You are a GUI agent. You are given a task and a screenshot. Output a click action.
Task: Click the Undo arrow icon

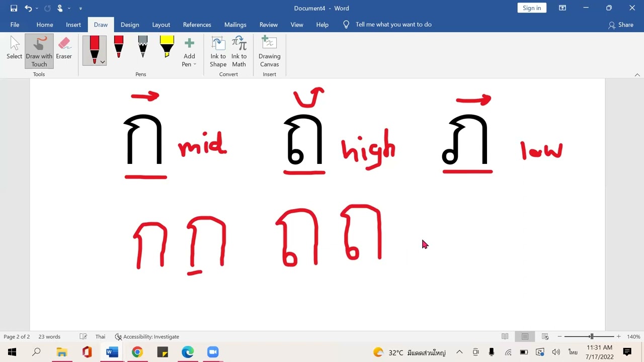point(28,8)
